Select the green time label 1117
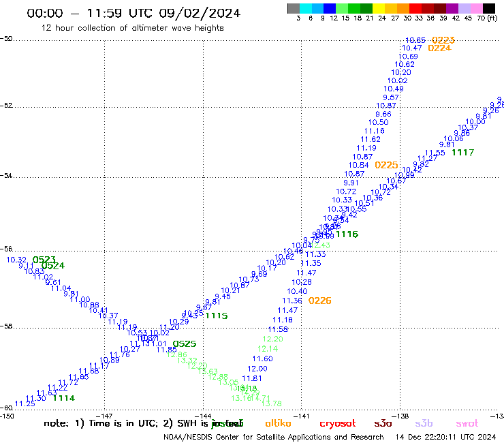Image resolution: width=504 pixels, height=443 pixels. click(463, 153)
